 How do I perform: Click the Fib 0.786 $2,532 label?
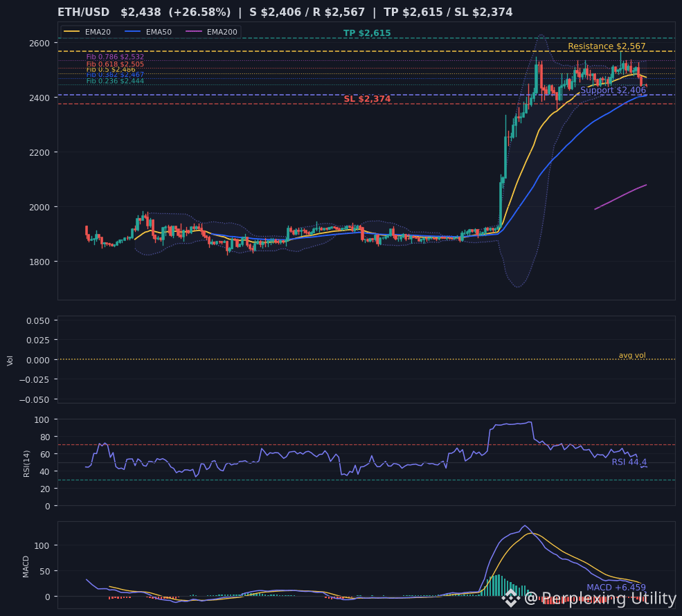click(115, 57)
